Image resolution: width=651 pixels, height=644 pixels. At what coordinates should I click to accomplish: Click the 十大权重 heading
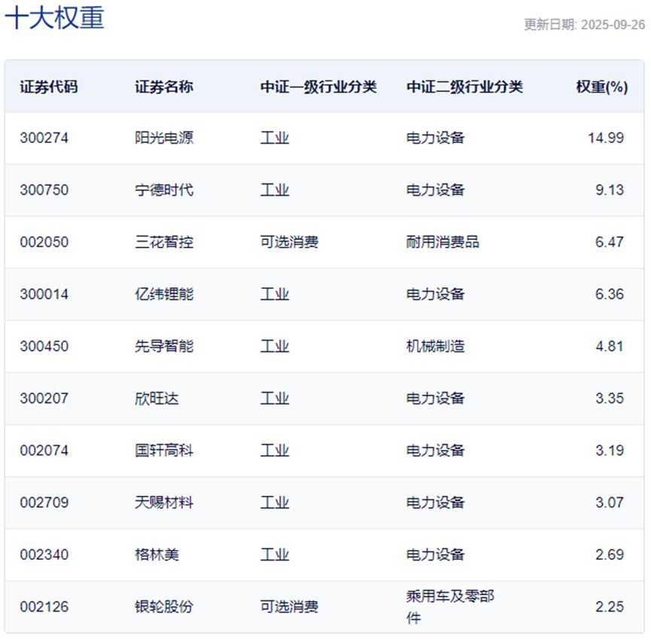coord(54,18)
